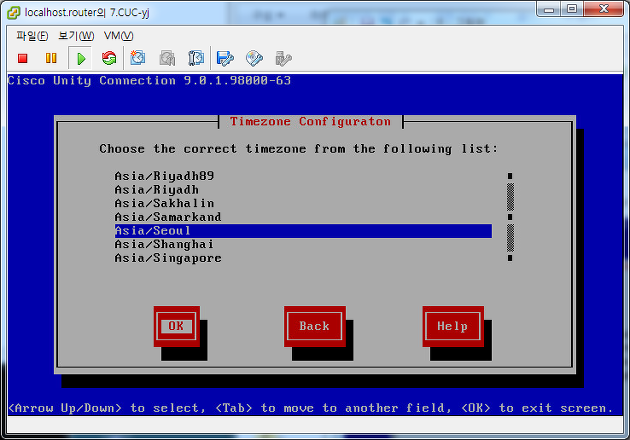Select Asia/Shanghai in the list
The image size is (630, 440).
point(303,244)
